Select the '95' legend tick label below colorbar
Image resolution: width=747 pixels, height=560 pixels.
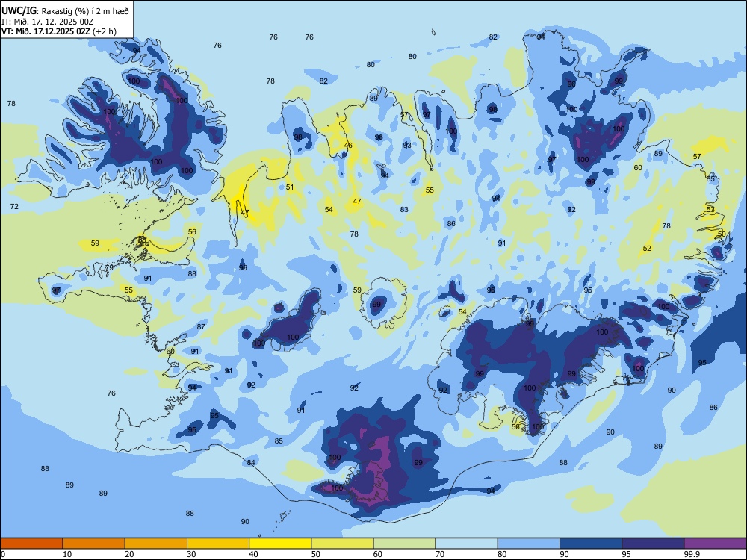coord(627,554)
